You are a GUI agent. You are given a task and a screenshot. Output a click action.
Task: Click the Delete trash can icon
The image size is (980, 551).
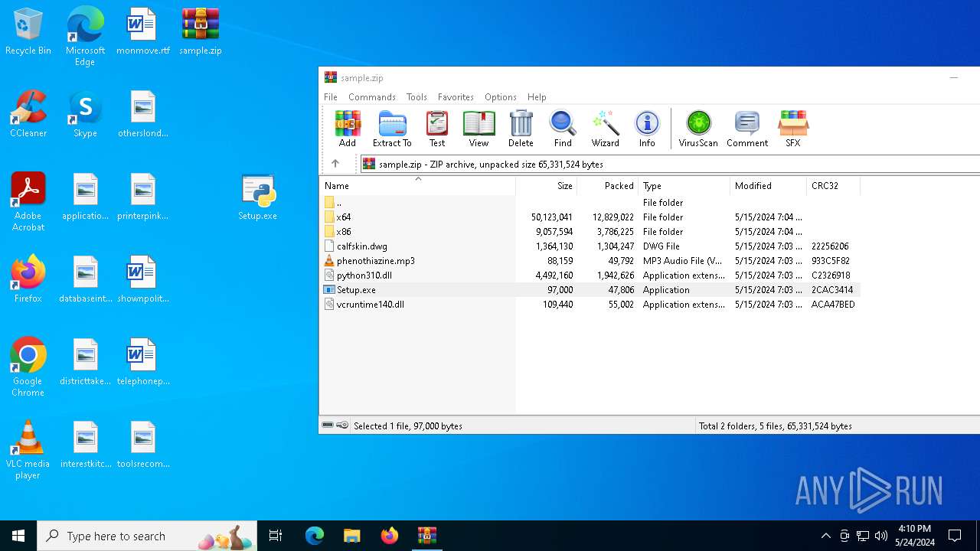point(521,129)
